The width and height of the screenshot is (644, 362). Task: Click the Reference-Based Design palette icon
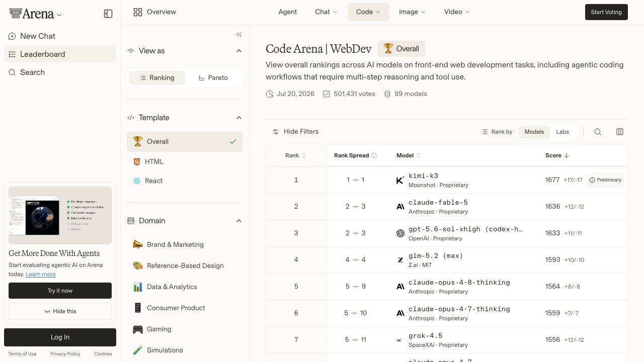137,265
